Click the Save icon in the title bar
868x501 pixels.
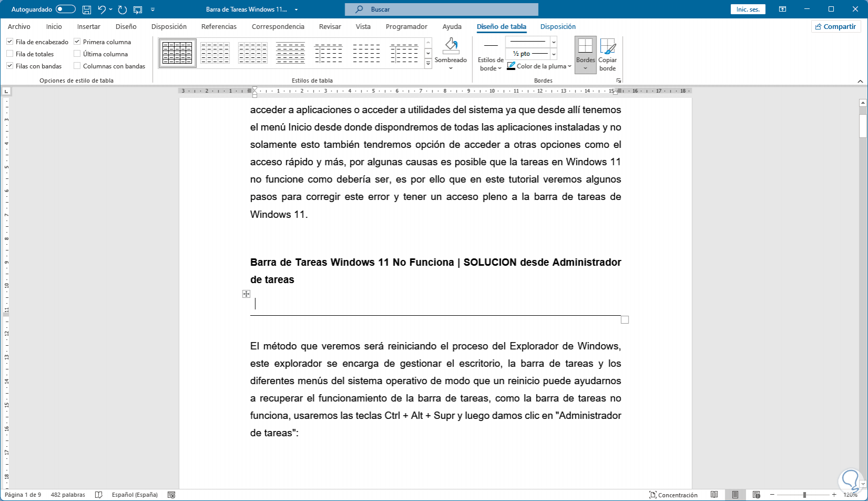click(87, 9)
